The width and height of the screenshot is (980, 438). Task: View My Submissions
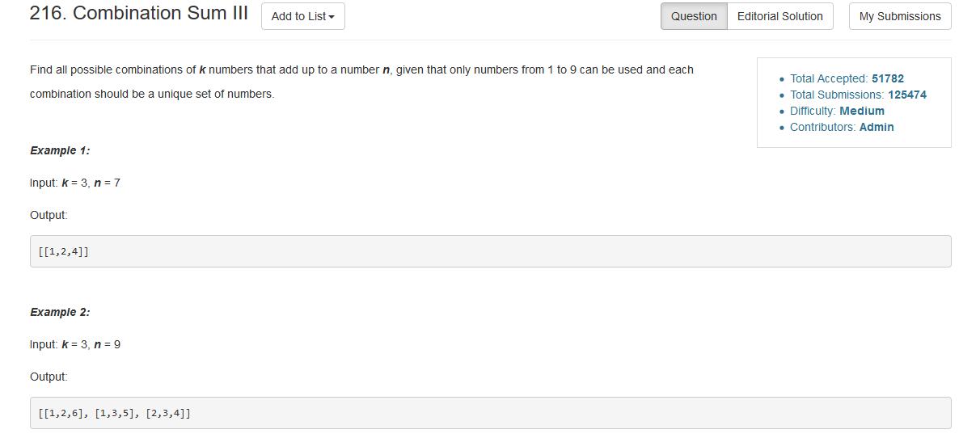click(x=900, y=16)
